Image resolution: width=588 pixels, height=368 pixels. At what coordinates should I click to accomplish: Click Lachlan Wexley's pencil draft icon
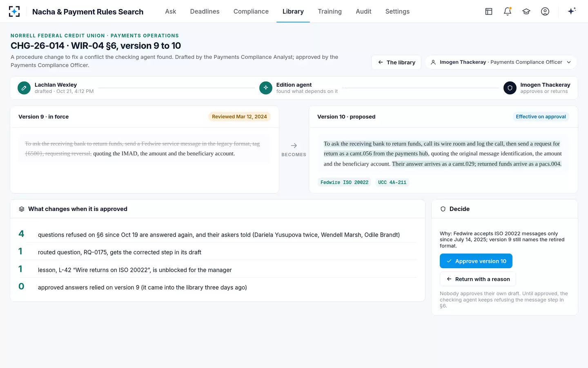24,88
